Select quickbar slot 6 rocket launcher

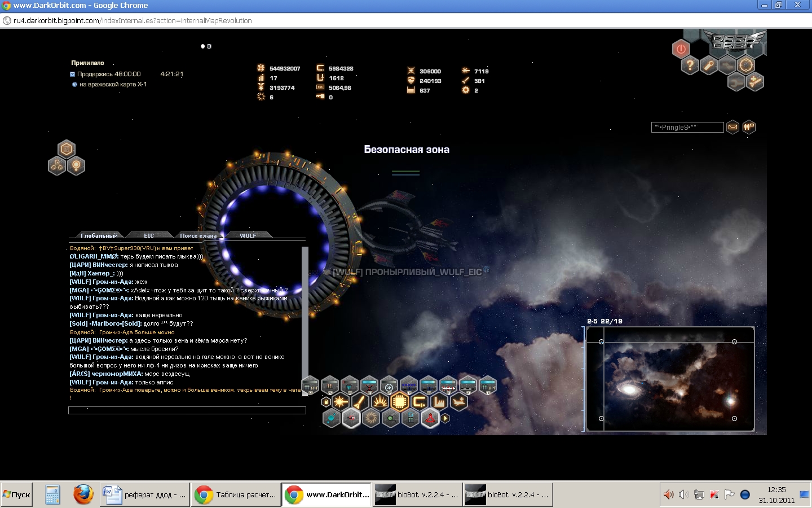click(x=409, y=386)
